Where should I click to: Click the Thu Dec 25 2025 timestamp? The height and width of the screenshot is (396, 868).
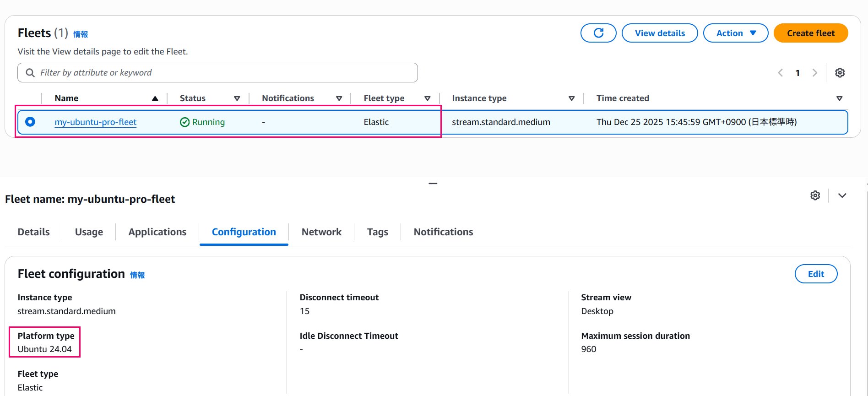[696, 122]
